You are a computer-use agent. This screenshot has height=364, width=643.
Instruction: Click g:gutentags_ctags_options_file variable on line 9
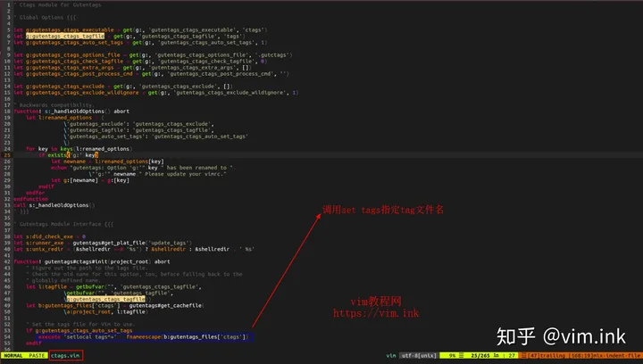(73, 54)
